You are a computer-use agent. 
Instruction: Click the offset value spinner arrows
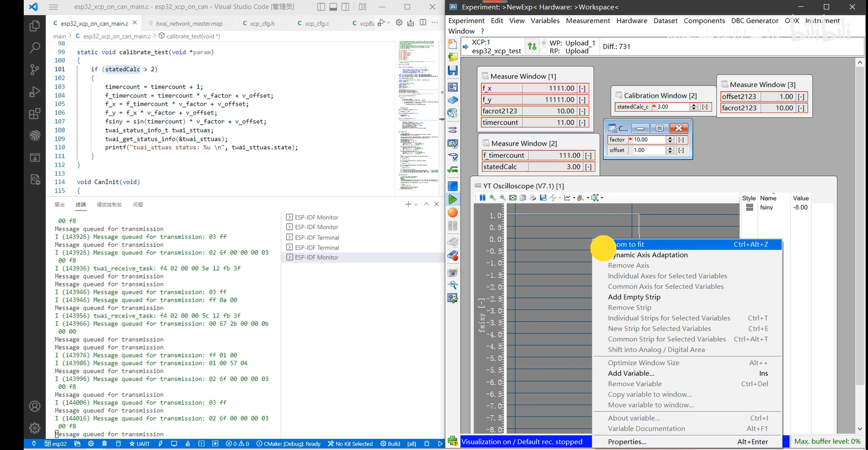(670, 150)
